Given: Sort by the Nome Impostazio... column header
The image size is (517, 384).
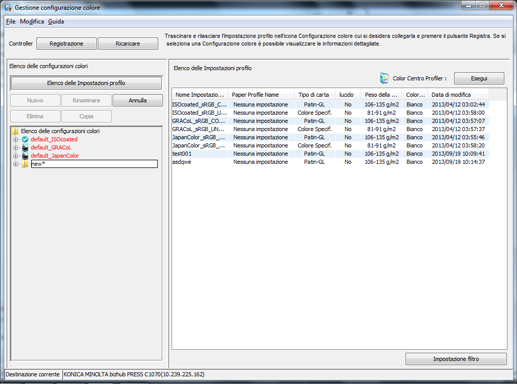Looking at the screenshot, I should click(x=200, y=95).
